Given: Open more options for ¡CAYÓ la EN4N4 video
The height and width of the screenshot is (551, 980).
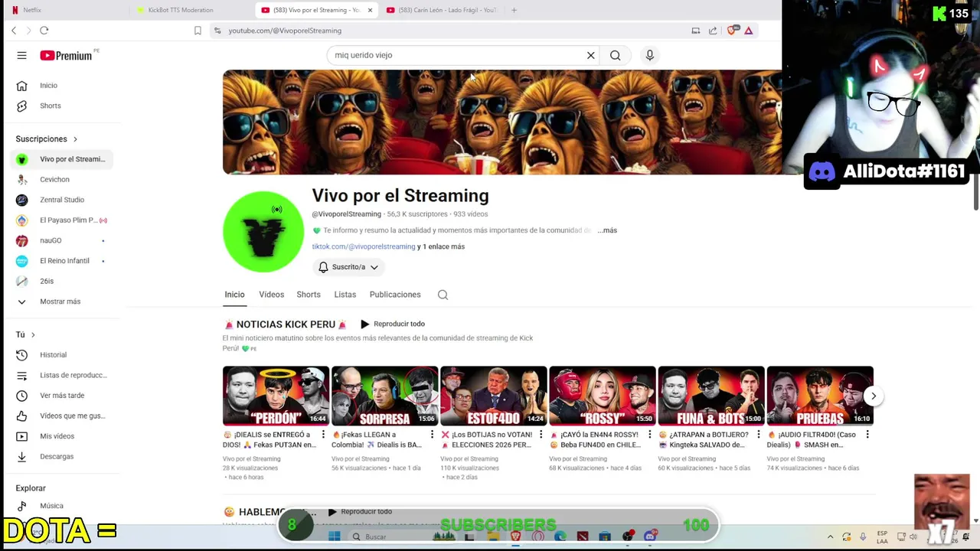Looking at the screenshot, I should 649,435.
